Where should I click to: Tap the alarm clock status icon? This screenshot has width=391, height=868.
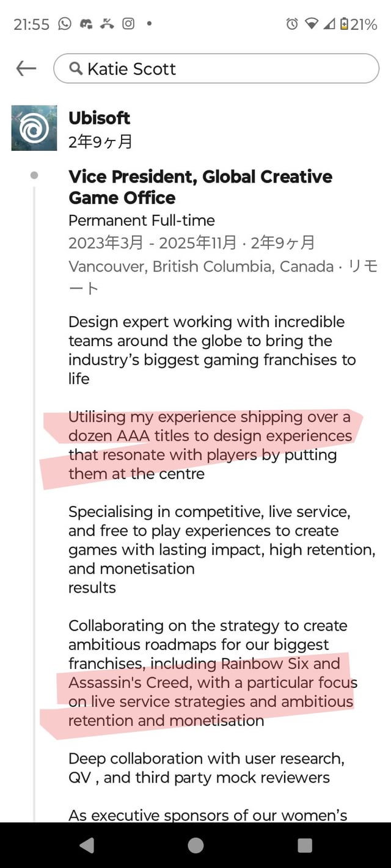point(292,24)
